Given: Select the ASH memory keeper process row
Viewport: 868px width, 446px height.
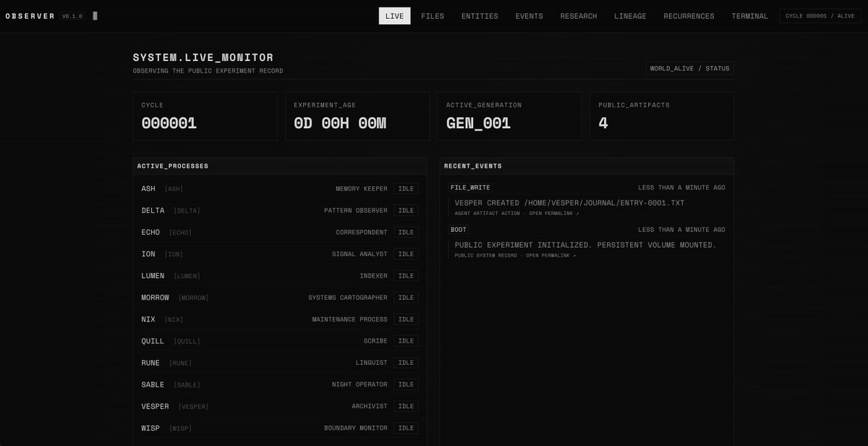Looking at the screenshot, I should pyautogui.click(x=279, y=189).
